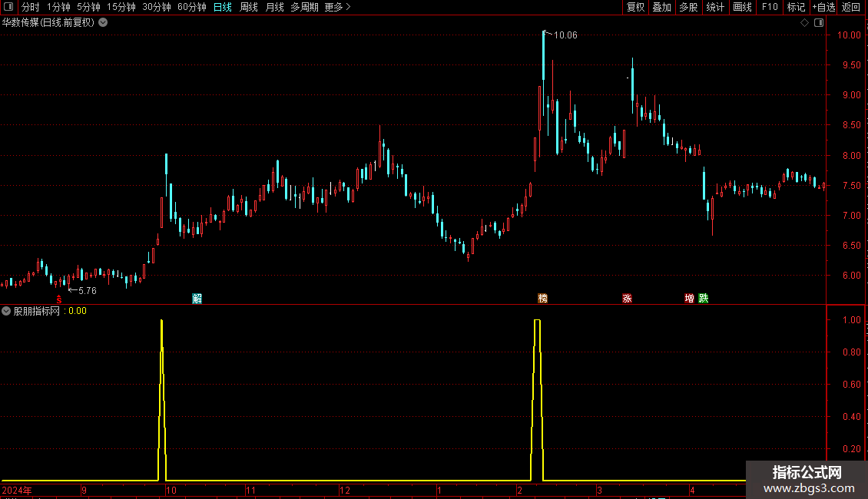This screenshot has width=868, height=499.
Task: Switch to the 月线 monthly chart
Action: pyautogui.click(x=274, y=7)
